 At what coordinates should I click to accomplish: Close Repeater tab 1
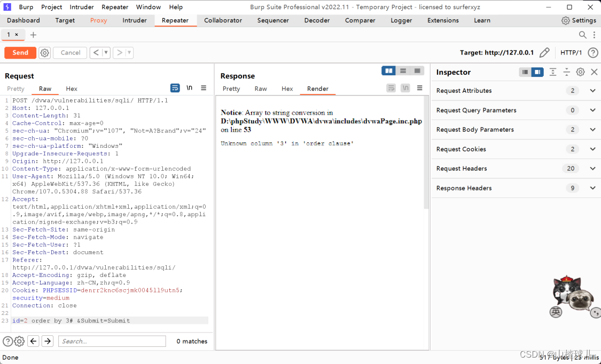[17, 35]
